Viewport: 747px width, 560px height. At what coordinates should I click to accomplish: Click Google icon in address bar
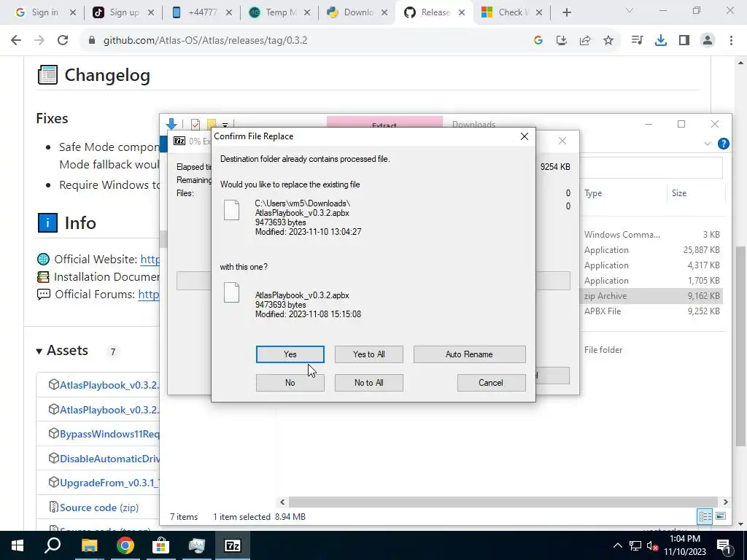pyautogui.click(x=538, y=41)
